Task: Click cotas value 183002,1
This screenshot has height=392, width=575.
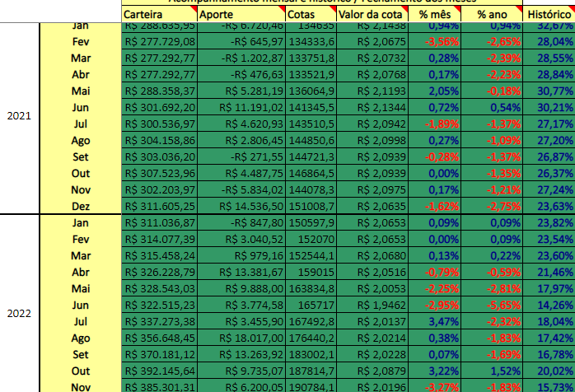Action: (x=311, y=355)
